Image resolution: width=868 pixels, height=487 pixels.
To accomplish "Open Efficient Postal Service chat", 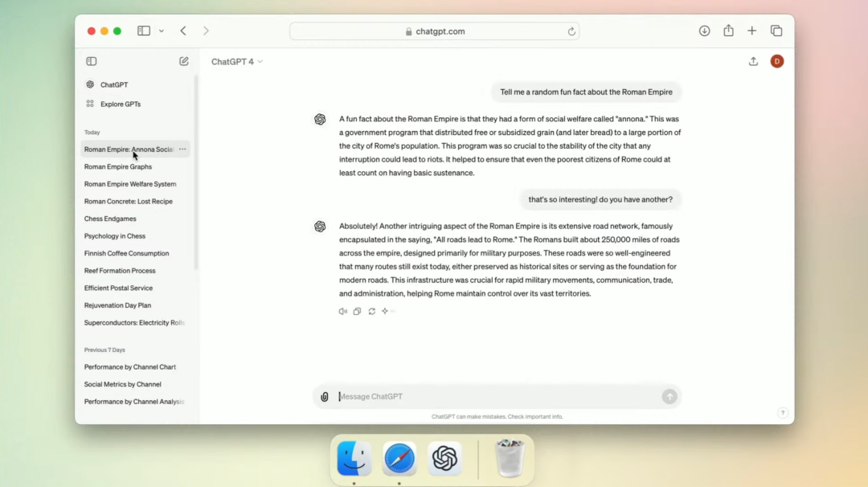I will (x=118, y=288).
